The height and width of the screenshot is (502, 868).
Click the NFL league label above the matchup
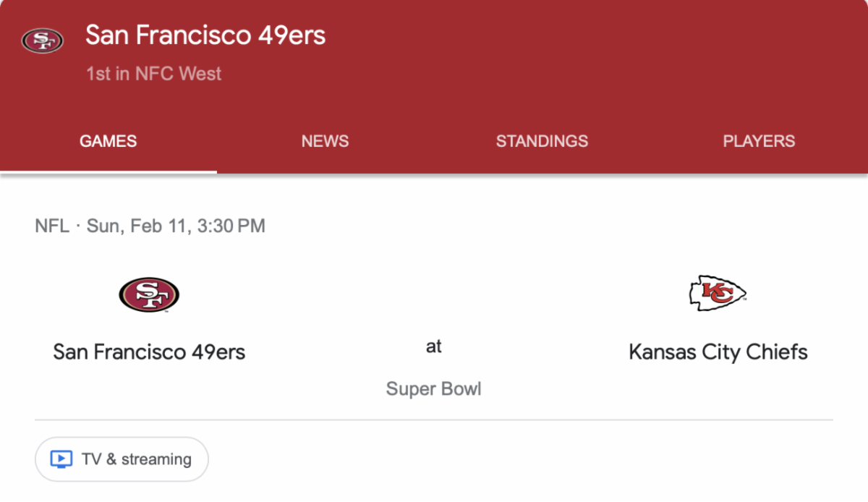[x=51, y=226]
